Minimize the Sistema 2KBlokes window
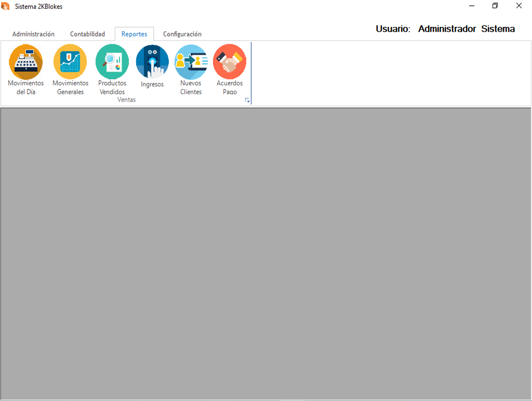Screen dimensions: 532x401 [472, 6]
